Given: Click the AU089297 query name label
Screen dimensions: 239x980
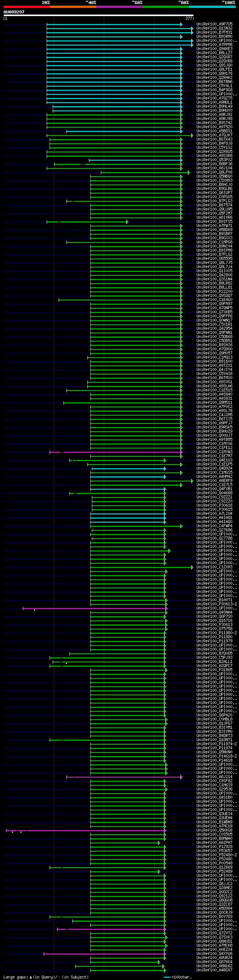Looking at the screenshot, I should tap(14, 12).
